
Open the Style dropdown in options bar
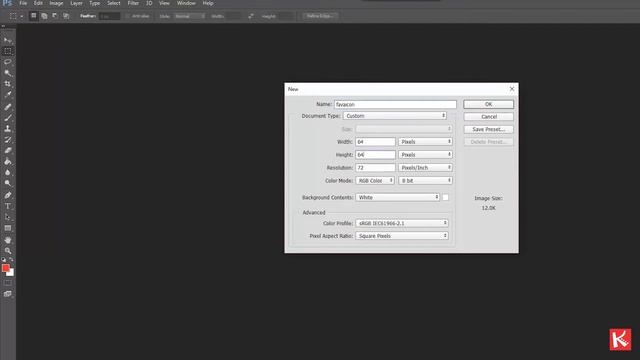tap(190, 16)
